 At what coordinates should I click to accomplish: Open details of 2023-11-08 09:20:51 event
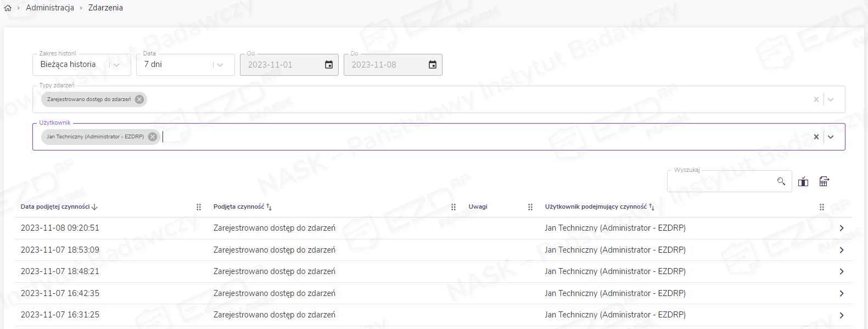(x=841, y=228)
